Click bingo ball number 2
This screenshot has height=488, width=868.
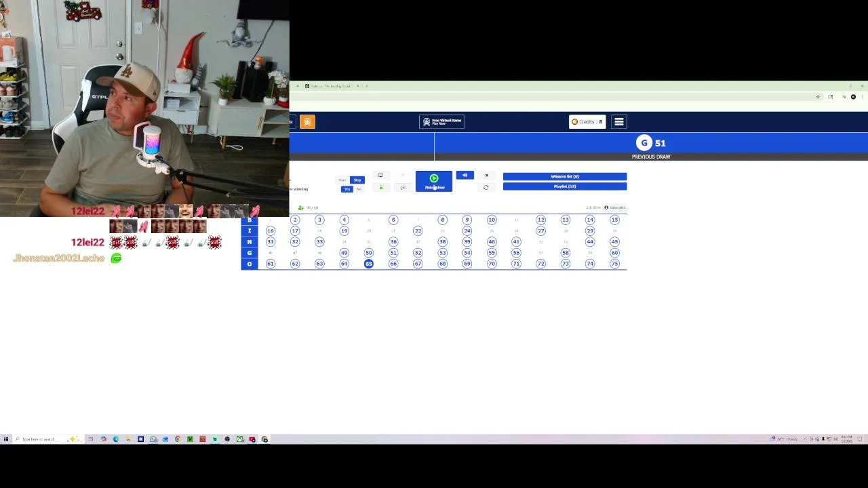(x=295, y=220)
